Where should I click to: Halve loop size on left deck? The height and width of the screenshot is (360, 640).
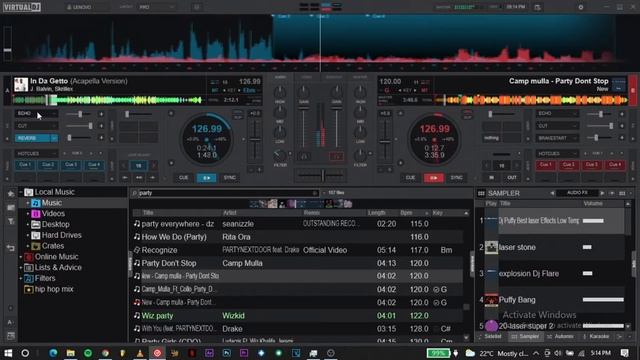tap(124, 166)
